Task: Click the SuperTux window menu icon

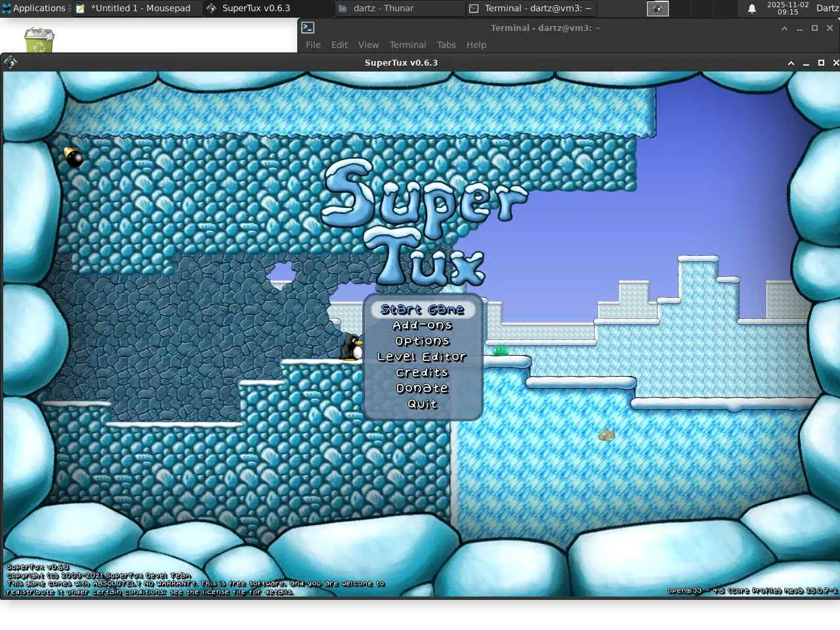Action: [x=10, y=62]
